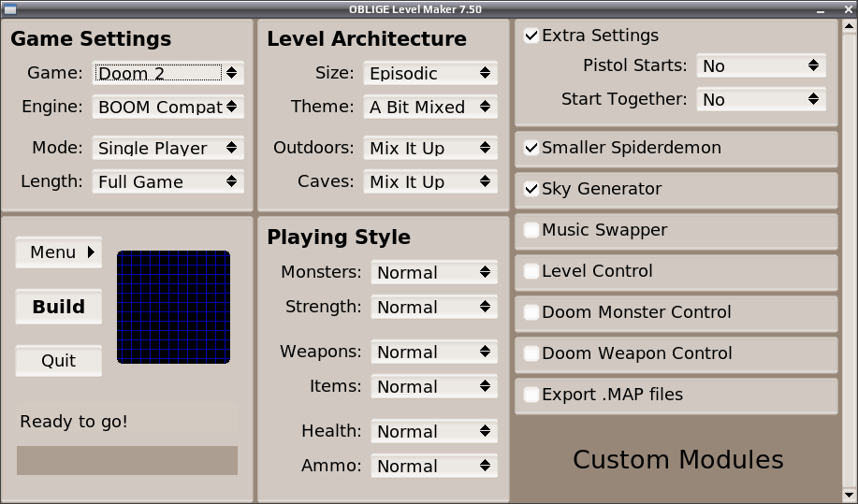Viewport: 858px width, 504px height.
Task: Enable the Music Swapper module
Action: (531, 230)
